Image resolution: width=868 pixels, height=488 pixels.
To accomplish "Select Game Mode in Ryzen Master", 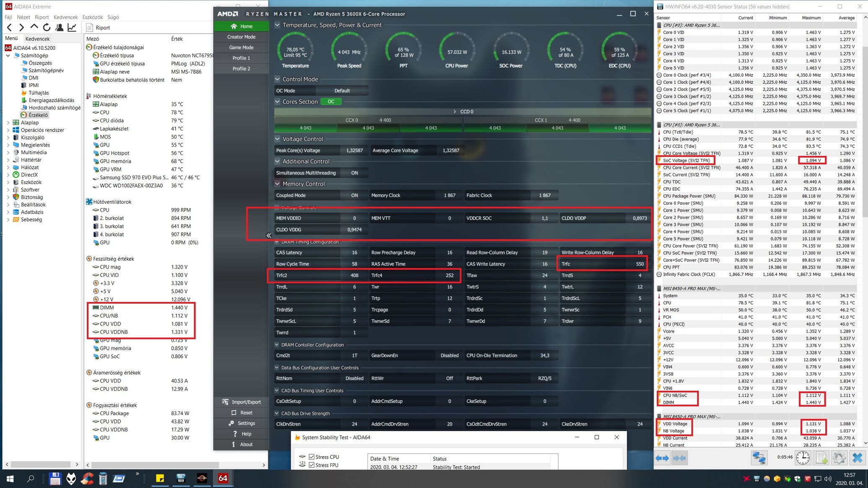I will pyautogui.click(x=241, y=47).
